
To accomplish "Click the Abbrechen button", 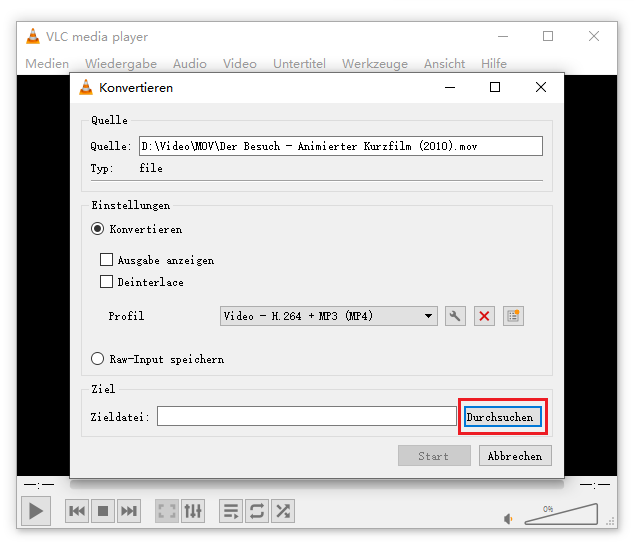I will coord(515,456).
